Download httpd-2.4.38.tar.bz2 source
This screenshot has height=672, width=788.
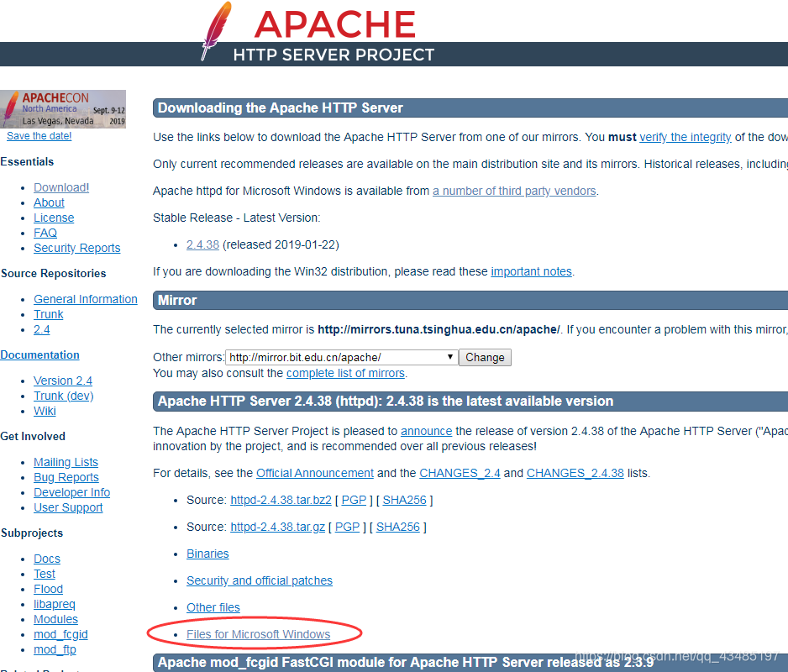pos(281,500)
